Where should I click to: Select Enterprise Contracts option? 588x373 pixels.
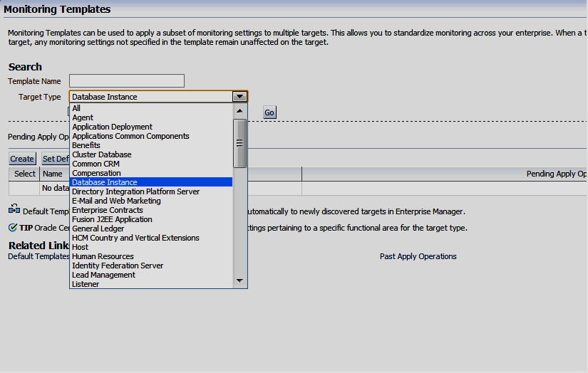tap(151, 210)
